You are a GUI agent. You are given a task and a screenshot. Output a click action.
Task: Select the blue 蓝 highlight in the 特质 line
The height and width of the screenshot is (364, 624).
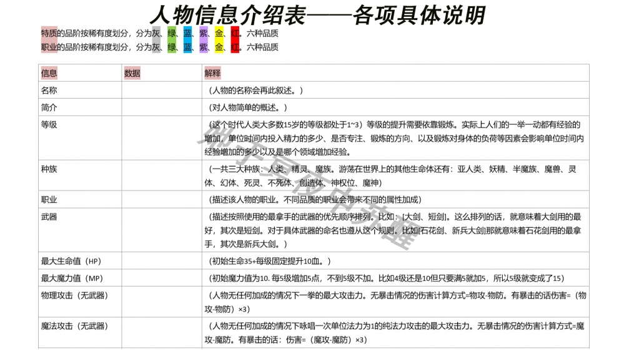pos(187,34)
